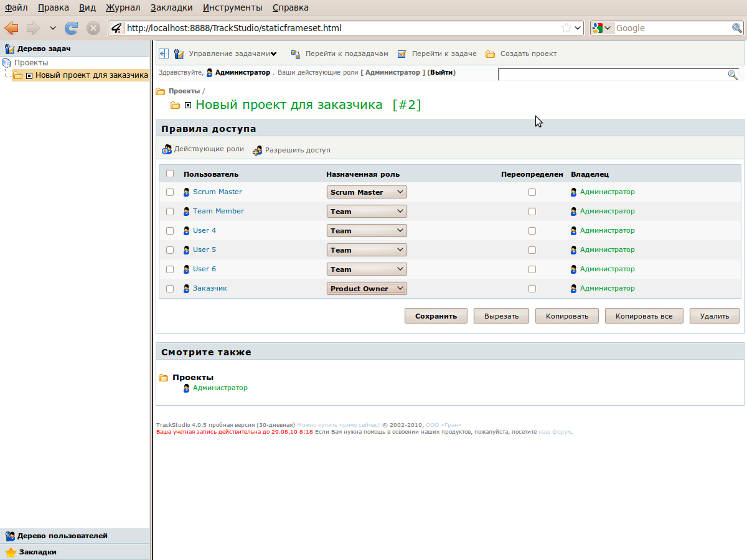Image resolution: width=747 pixels, height=560 pixels.
Task: Open the Scrum Master role dropdown
Action: pos(367,192)
